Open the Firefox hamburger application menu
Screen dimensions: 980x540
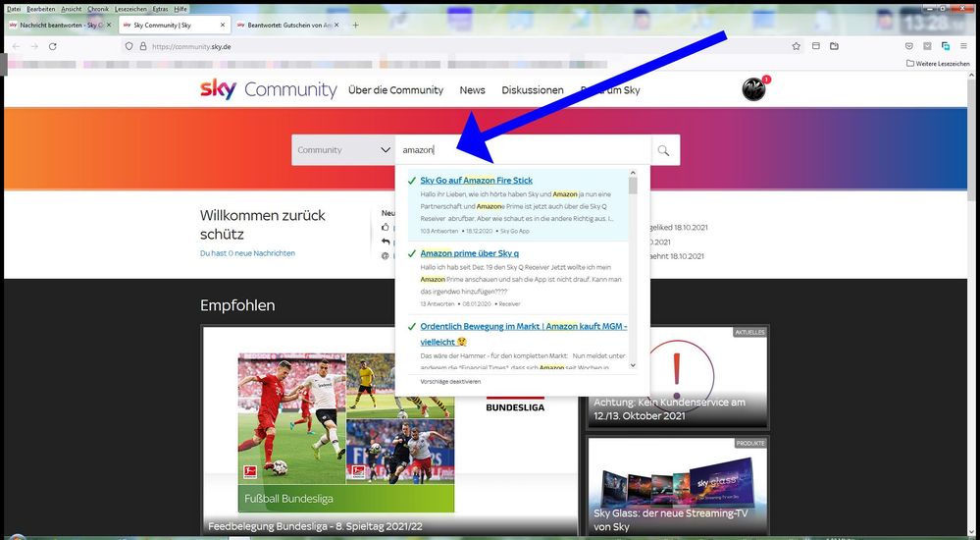tap(963, 46)
